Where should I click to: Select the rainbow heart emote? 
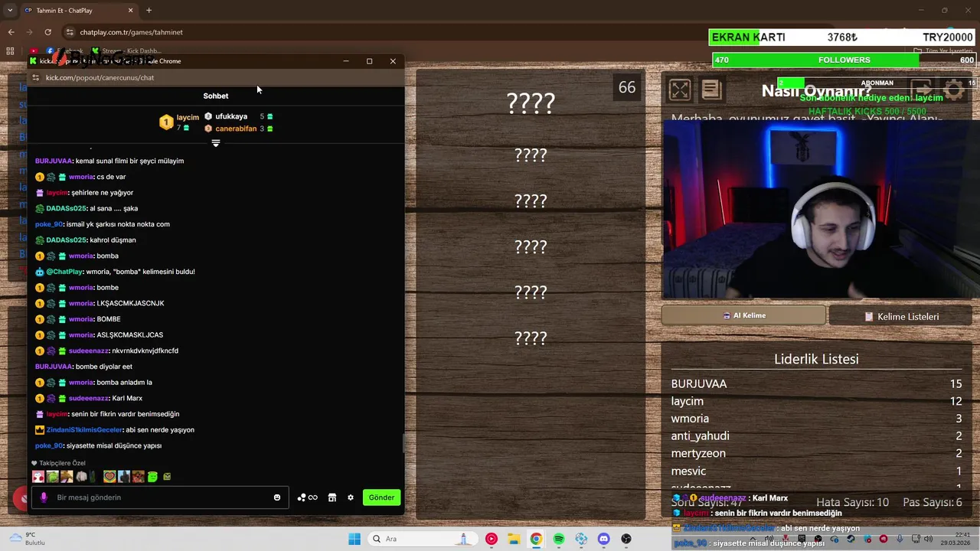click(109, 477)
